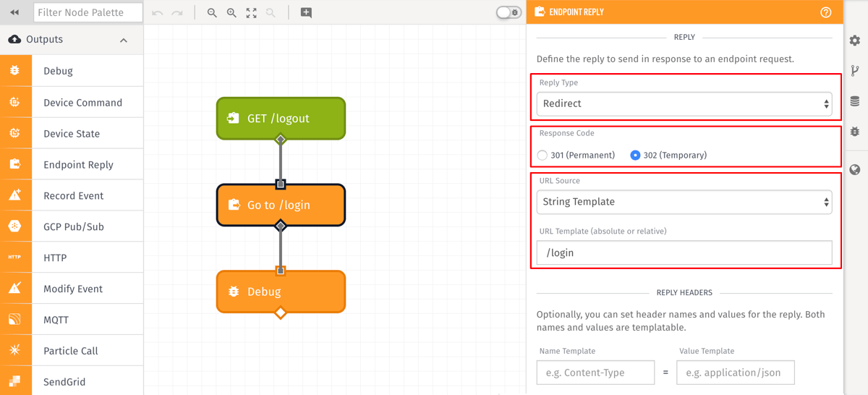This screenshot has height=395, width=868.
Task: Open the globals globe side tab
Action: click(x=855, y=170)
